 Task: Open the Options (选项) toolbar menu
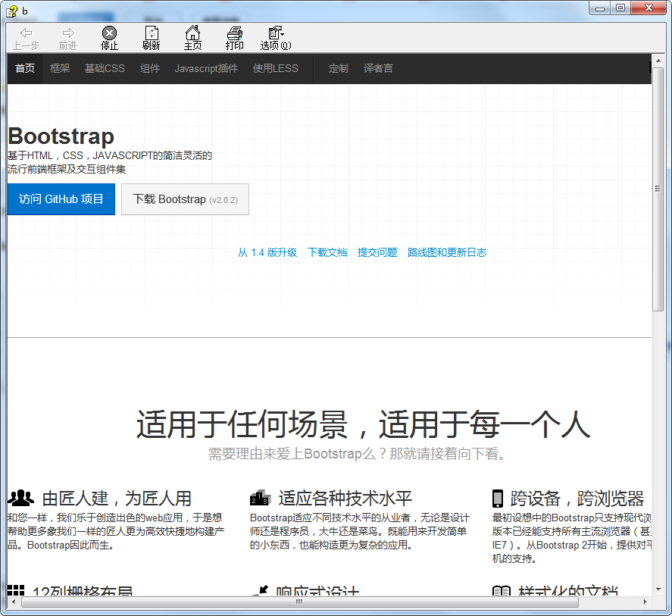(275, 33)
